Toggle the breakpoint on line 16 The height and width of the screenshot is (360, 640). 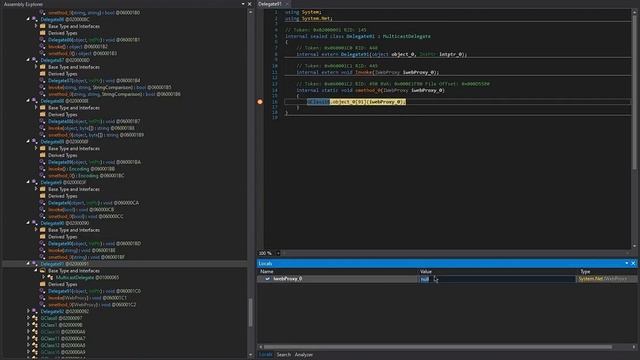pyautogui.click(x=260, y=102)
